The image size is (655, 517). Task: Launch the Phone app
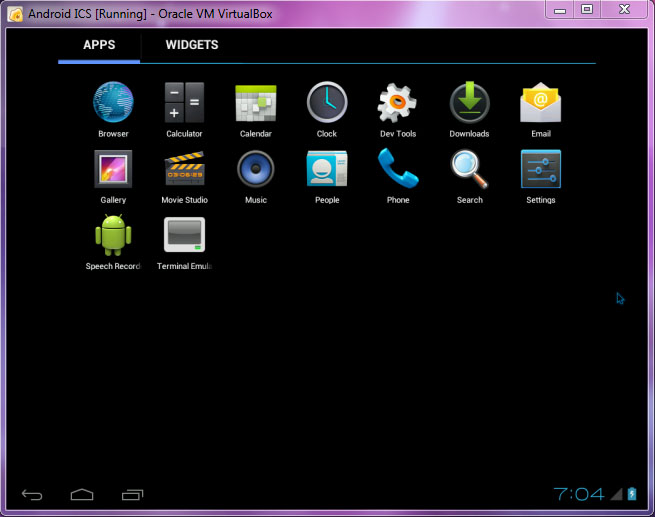tap(398, 168)
